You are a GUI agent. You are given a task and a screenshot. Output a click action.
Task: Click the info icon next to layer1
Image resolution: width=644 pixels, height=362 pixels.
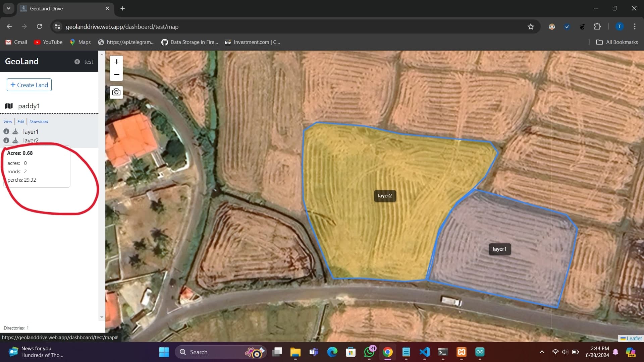pyautogui.click(x=6, y=131)
